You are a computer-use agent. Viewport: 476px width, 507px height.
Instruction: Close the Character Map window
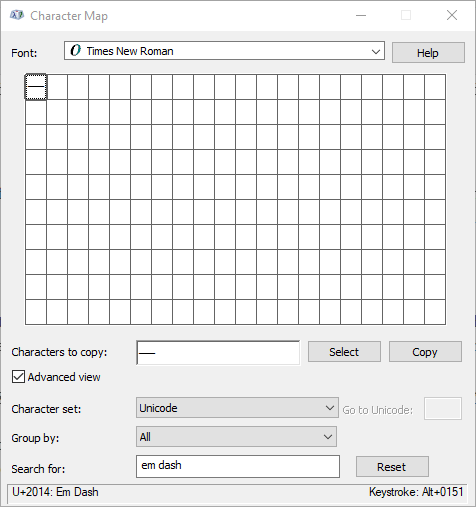(452, 15)
